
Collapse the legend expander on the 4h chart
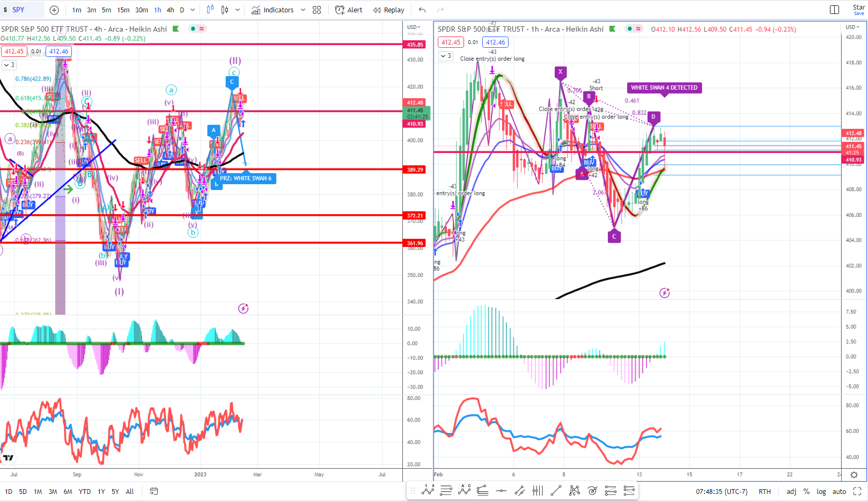coord(9,65)
